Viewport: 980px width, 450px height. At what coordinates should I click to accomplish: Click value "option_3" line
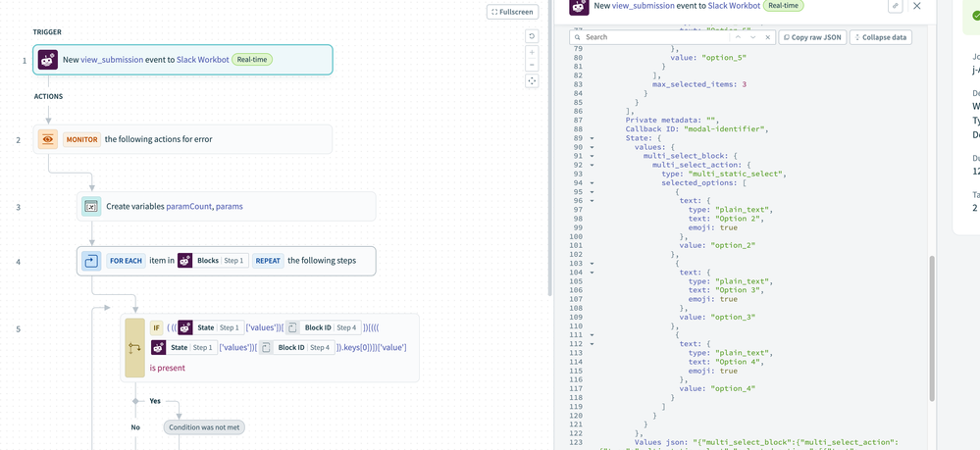717,317
